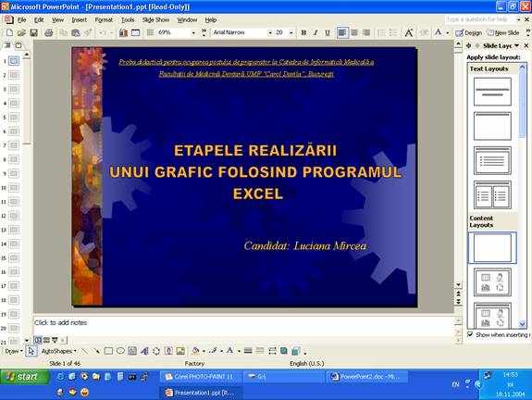Enable numbered list formatting
The height and width of the screenshot is (400, 532).
coord(382,32)
